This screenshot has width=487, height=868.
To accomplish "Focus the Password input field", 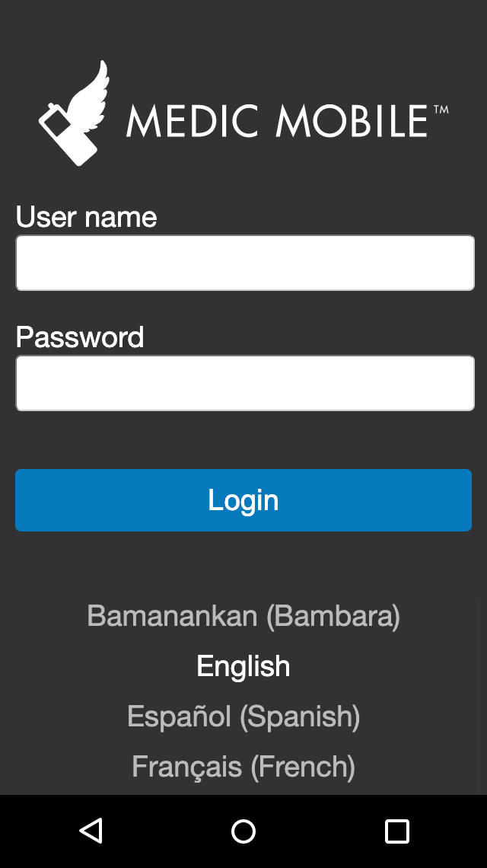I will tap(245, 383).
